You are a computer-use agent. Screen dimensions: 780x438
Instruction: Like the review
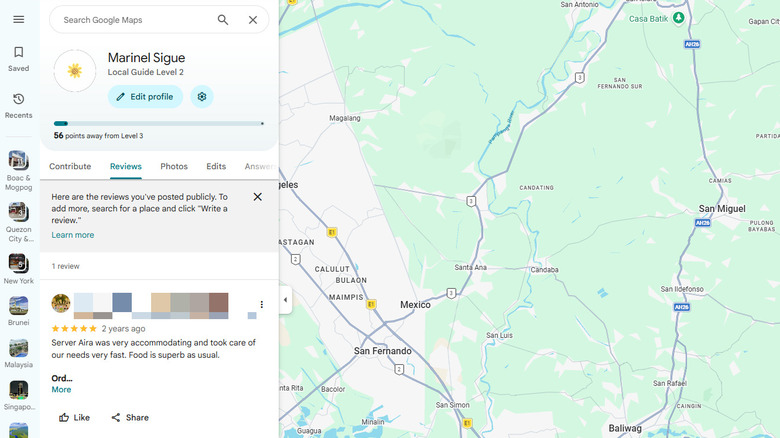[75, 418]
